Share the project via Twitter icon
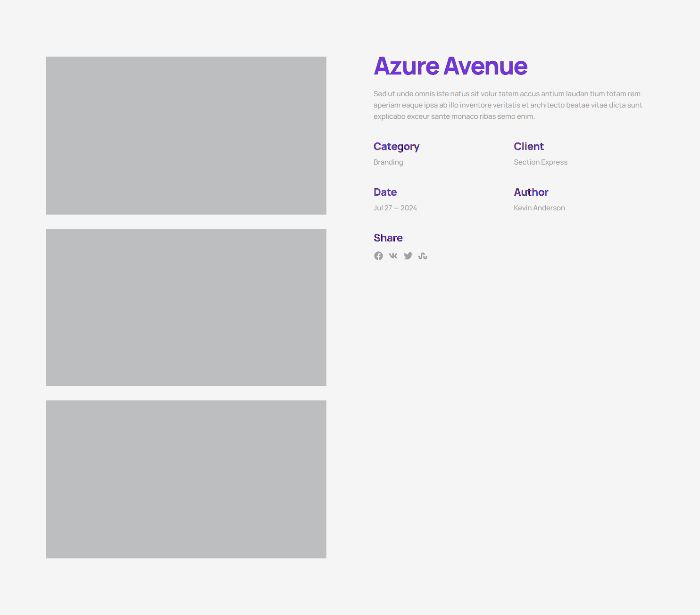700x615 pixels. 408,256
